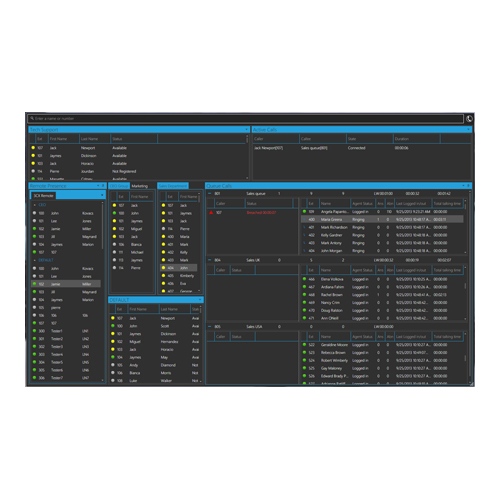Click the yellow status dot beside Jack Newport in Tech Support
Image resolution: width=500 pixels, height=500 pixels.
coord(33,148)
